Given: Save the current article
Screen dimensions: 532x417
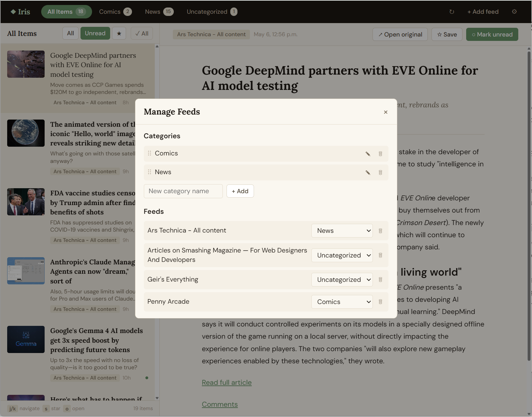Looking at the screenshot, I should click(447, 34).
